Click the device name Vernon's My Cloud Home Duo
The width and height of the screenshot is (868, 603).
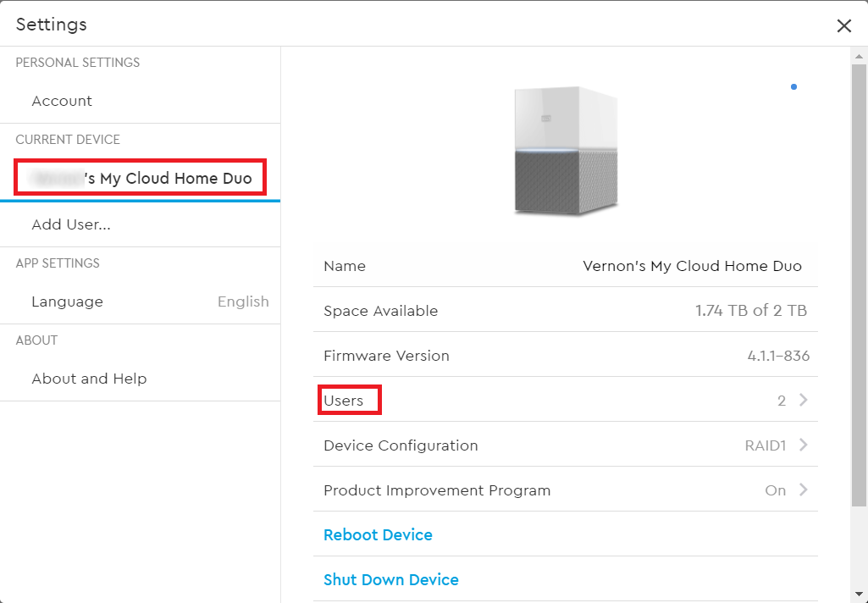[x=692, y=266]
